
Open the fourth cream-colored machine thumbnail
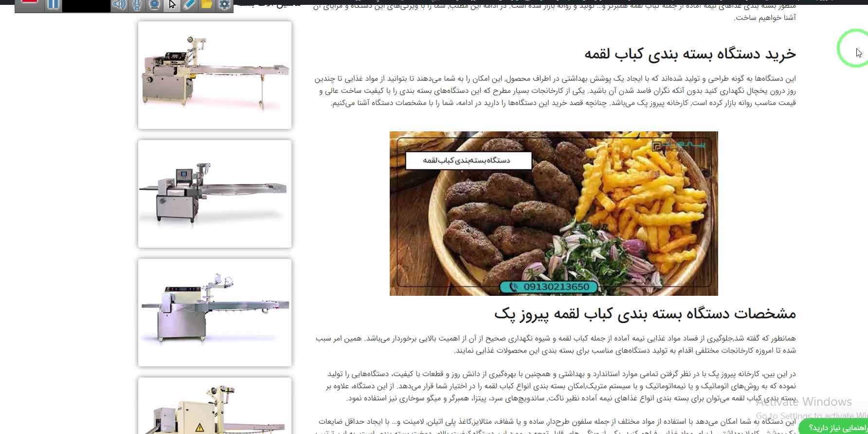215,407
